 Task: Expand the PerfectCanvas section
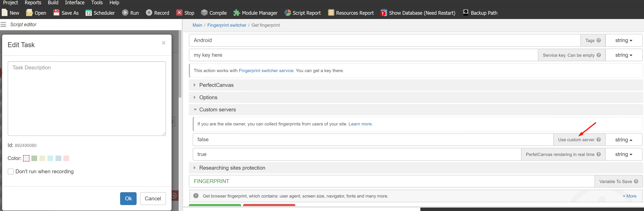click(216, 85)
